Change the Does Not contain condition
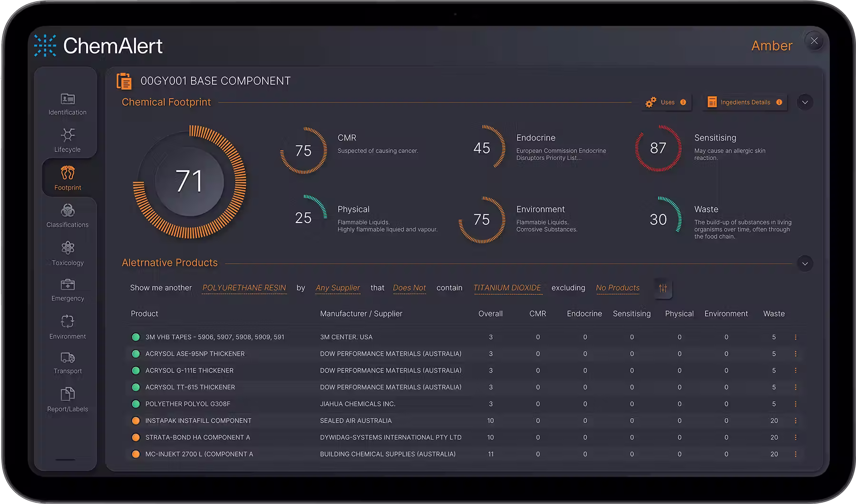856x504 pixels. [409, 288]
